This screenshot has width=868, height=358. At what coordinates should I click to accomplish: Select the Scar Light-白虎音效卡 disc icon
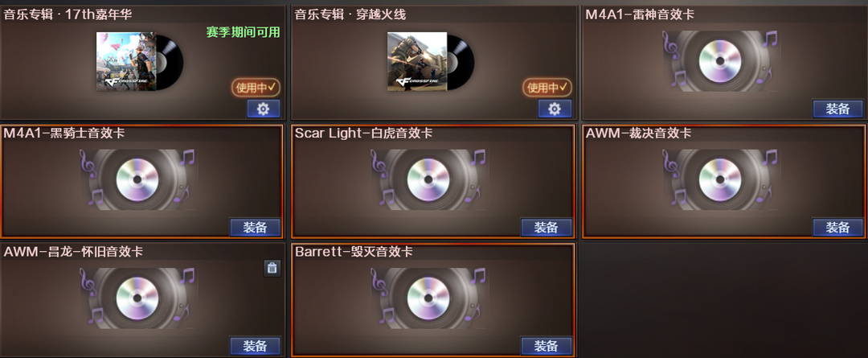click(428, 179)
